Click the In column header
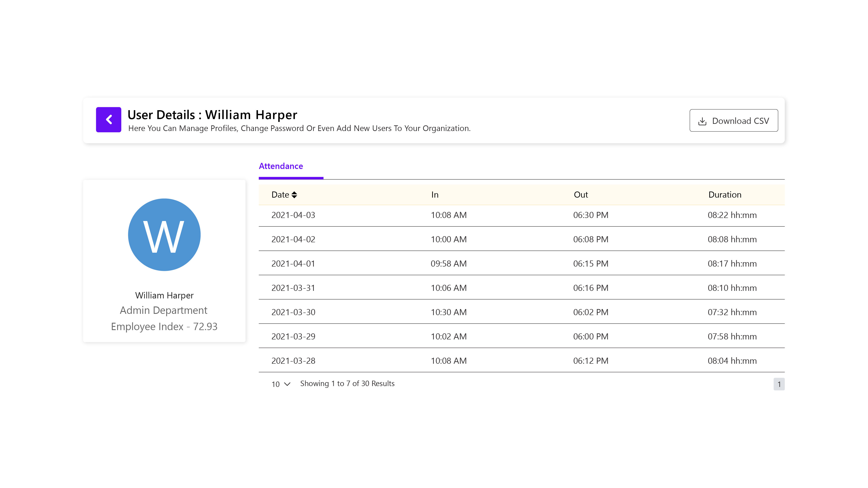Image resolution: width=868 pixels, height=488 pixels. 435,195
